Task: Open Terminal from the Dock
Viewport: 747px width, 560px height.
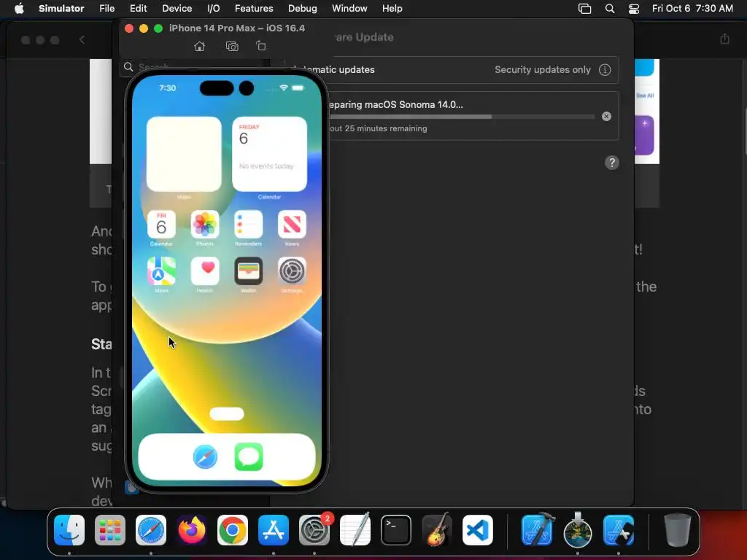Action: point(396,530)
